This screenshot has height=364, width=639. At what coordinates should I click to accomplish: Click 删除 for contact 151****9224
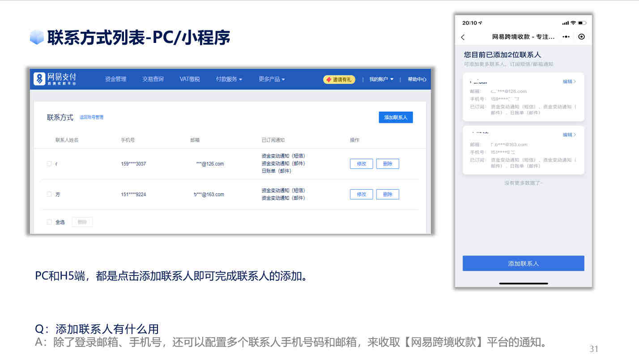[388, 194]
